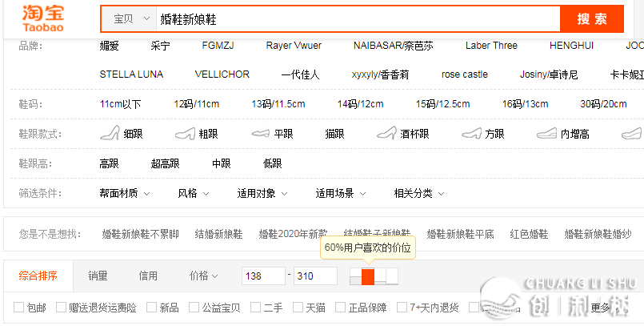Select the 细跟 stiletto heel icon
Viewport: 644px width, 326px height.
click(110, 133)
